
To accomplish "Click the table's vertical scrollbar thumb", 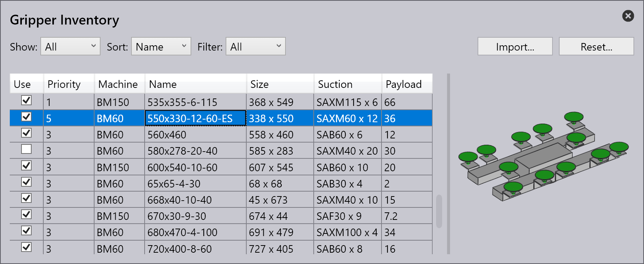I will point(439,211).
